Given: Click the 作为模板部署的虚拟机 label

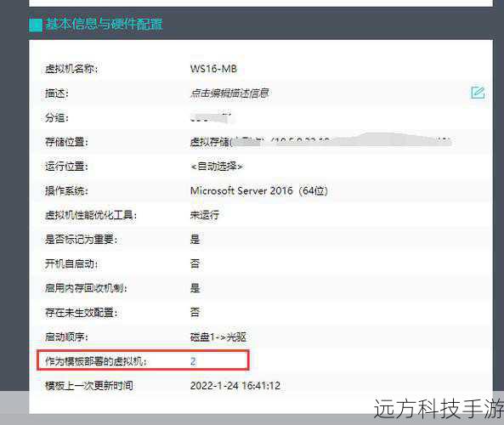Looking at the screenshot, I should [x=95, y=361].
